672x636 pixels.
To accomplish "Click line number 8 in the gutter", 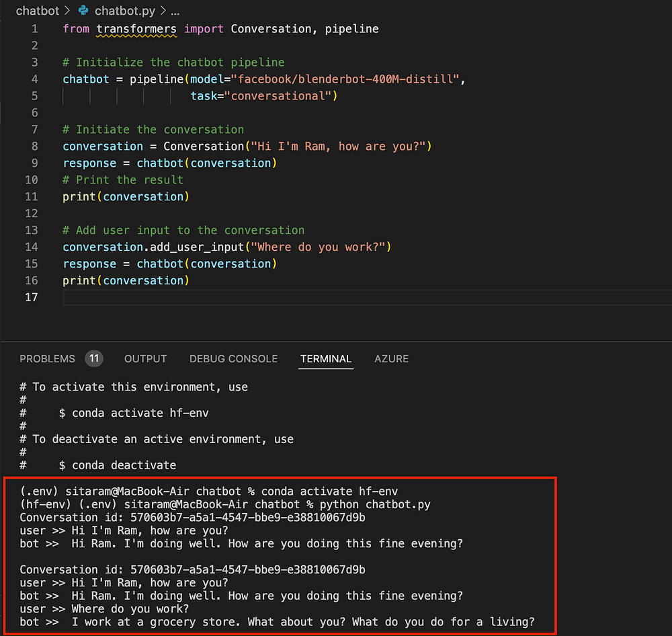I will [x=35, y=147].
